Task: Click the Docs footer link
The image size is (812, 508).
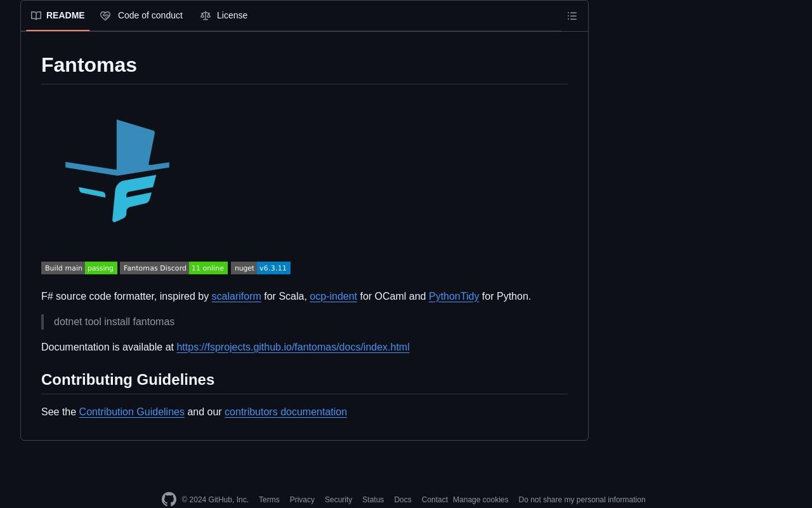Action: pos(403,500)
